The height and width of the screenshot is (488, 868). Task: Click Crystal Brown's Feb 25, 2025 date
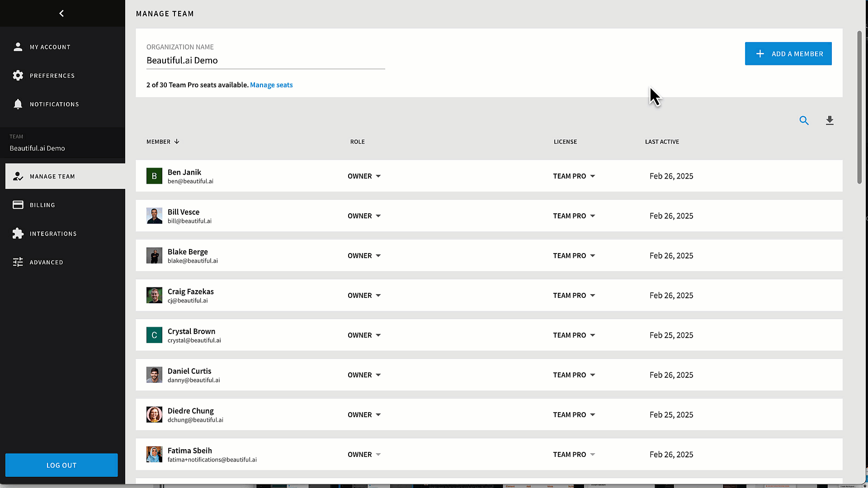pyautogui.click(x=671, y=335)
